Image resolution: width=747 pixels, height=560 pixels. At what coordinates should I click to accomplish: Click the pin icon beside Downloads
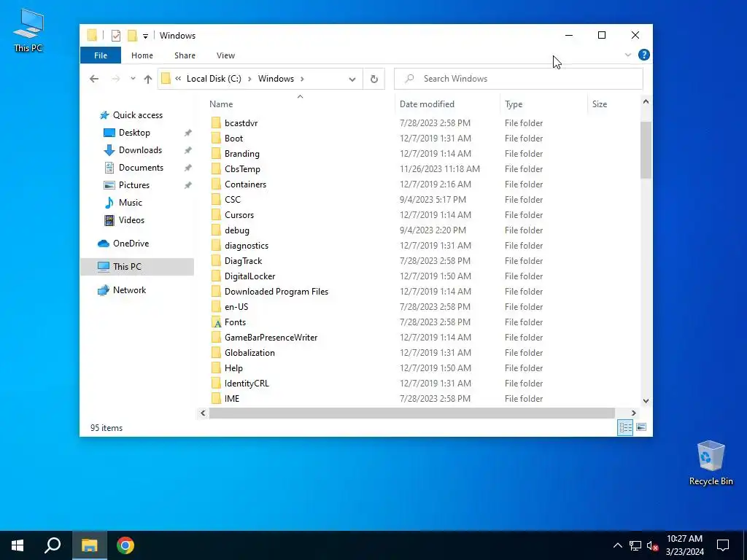[x=187, y=150]
